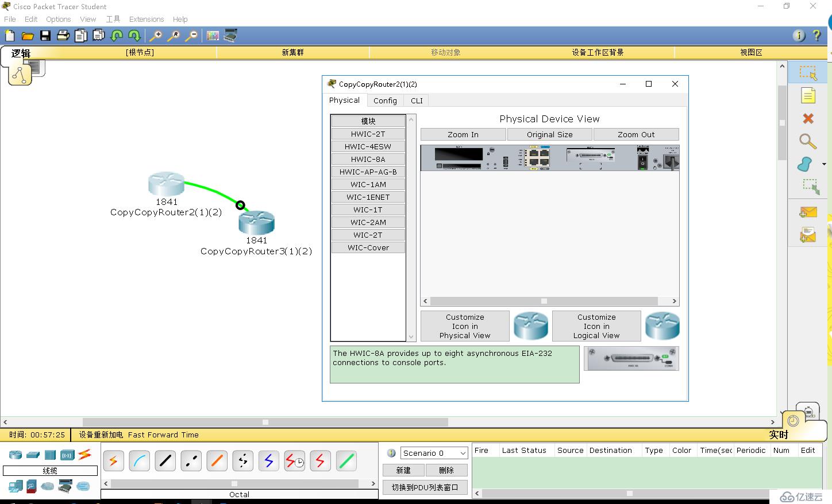Open the Options menu

pos(59,19)
